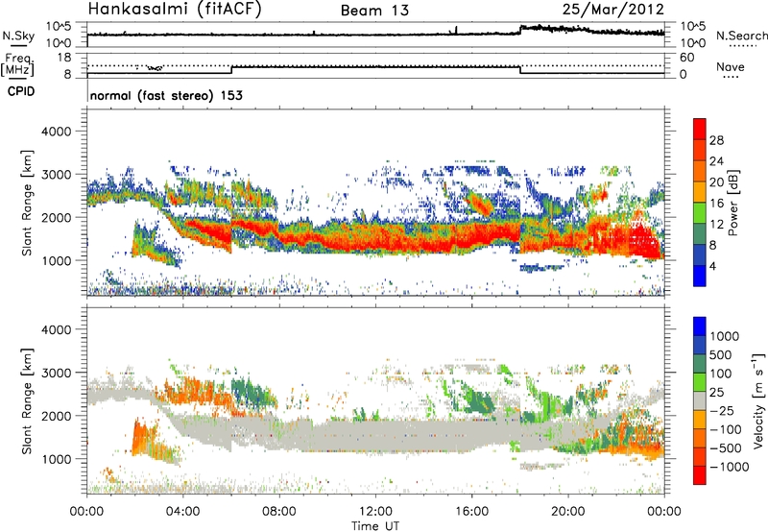768x532 pixels.
Task: Click the gray segment of Velocity color bar
Action: pyautogui.click(x=700, y=400)
